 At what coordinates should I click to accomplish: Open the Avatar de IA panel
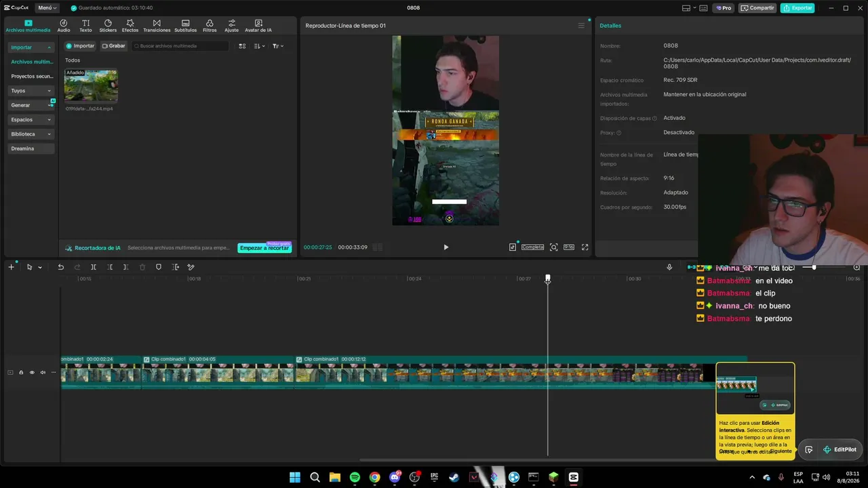(x=258, y=26)
